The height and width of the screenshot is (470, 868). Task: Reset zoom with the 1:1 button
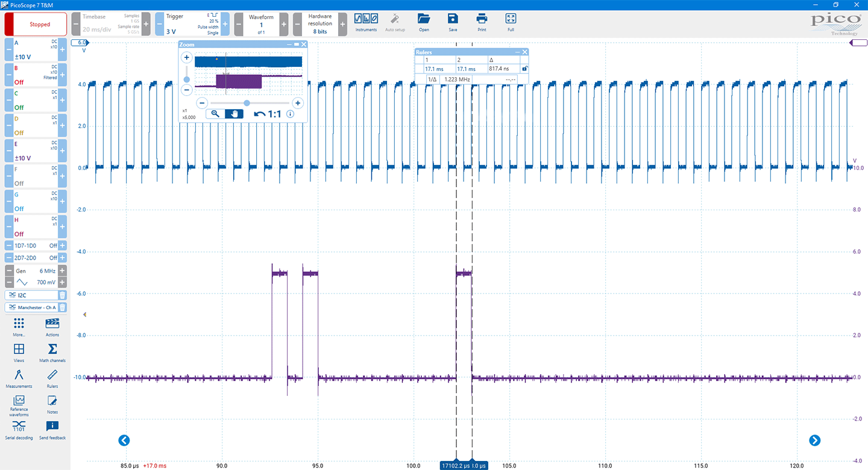click(x=268, y=113)
